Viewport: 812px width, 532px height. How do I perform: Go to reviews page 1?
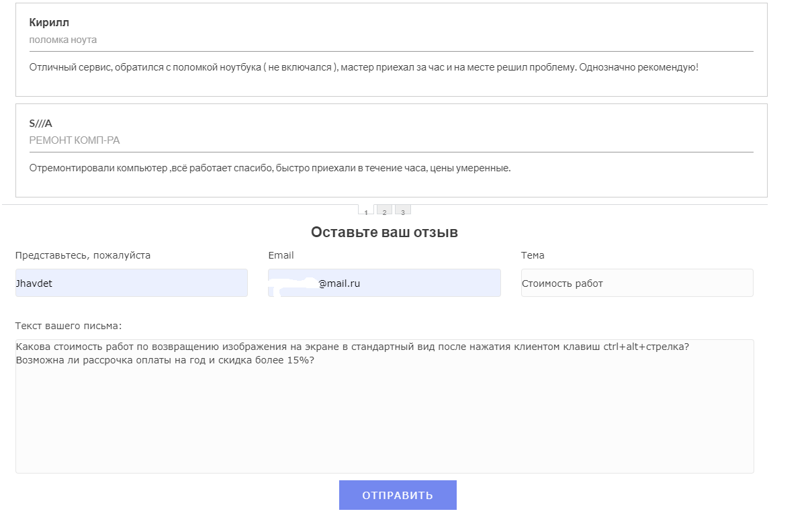(366, 210)
